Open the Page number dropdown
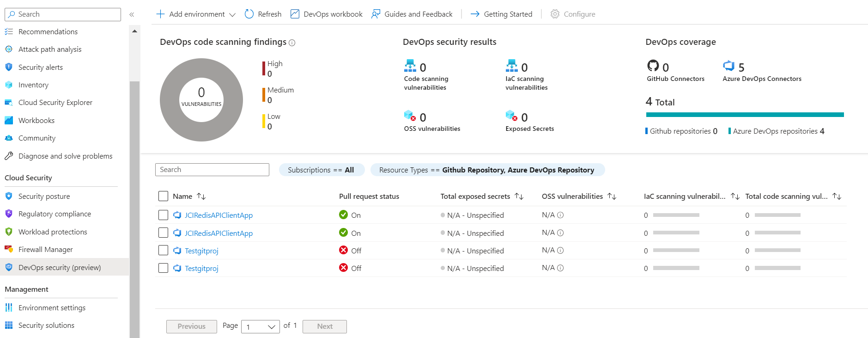 coord(261,326)
